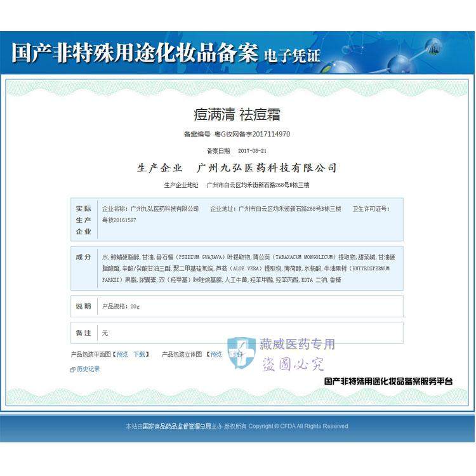
Task: Click the 产品规格: 20g text
Action: point(121,307)
